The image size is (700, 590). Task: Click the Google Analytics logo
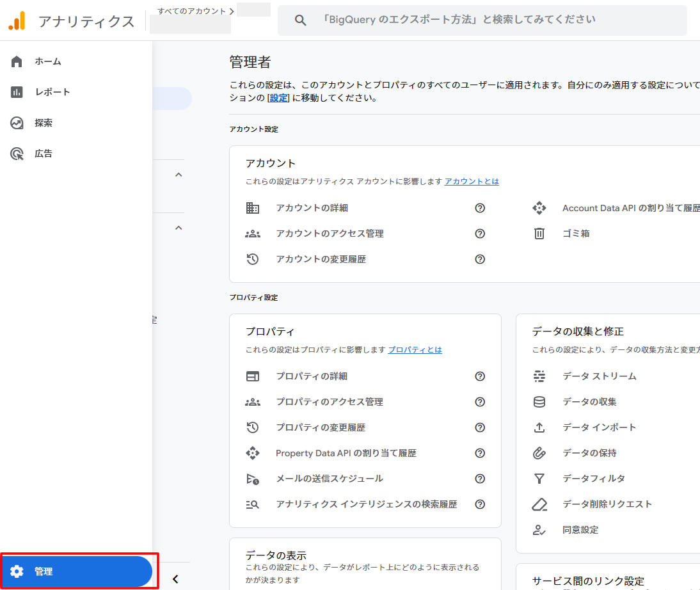pos(17,20)
